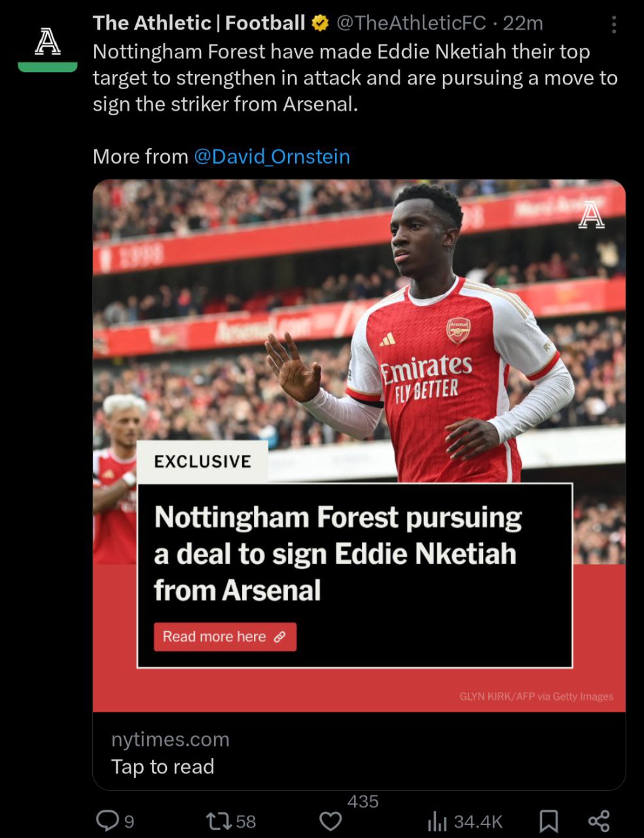Image resolution: width=644 pixels, height=838 pixels.
Task: Open the @David_Ornstein mention
Action: click(272, 156)
